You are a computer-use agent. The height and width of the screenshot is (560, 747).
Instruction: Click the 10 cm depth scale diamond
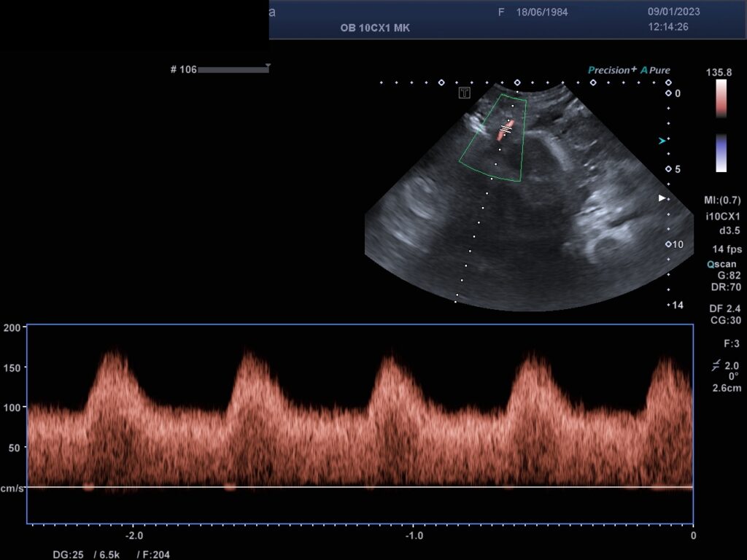(668, 244)
